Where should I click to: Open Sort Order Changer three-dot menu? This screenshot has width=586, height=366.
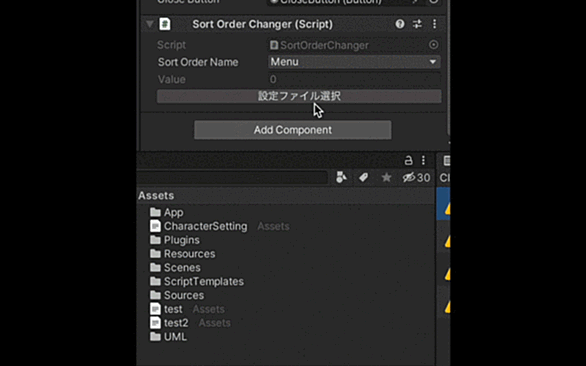[x=434, y=24]
